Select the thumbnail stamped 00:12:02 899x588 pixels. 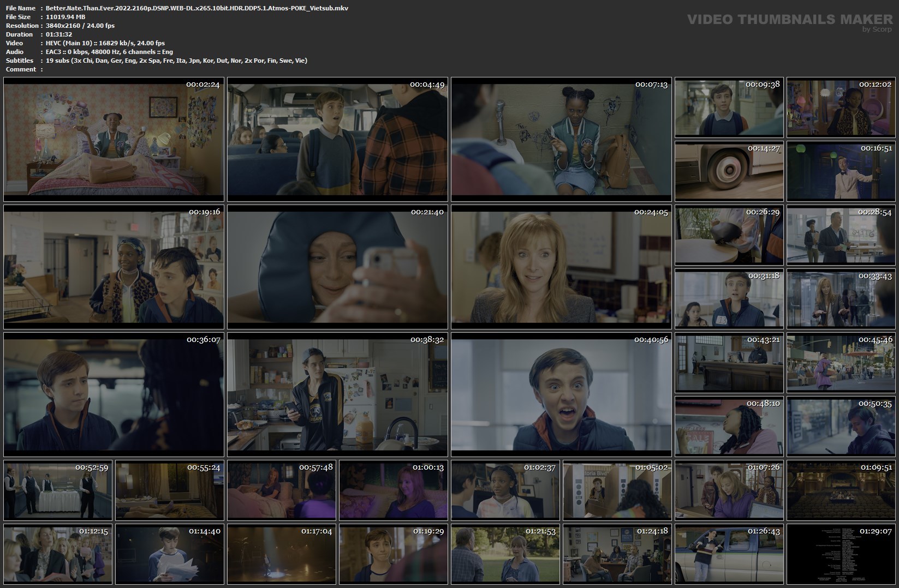(841, 107)
